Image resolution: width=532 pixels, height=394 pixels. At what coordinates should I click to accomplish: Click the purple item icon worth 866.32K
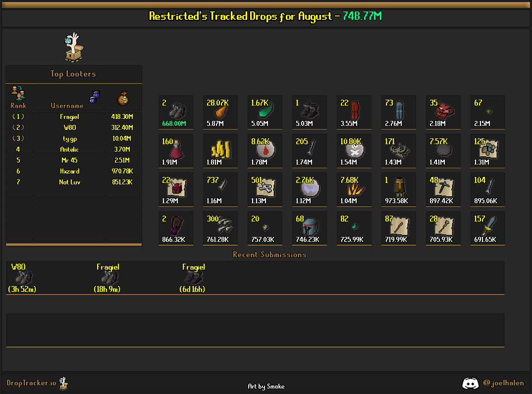coord(176,225)
